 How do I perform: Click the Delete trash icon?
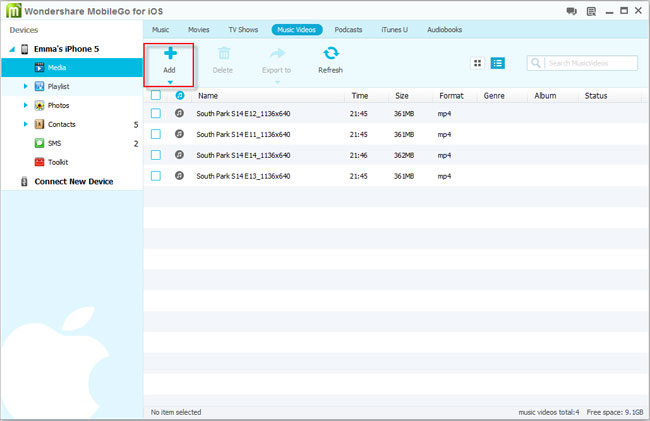pos(224,53)
